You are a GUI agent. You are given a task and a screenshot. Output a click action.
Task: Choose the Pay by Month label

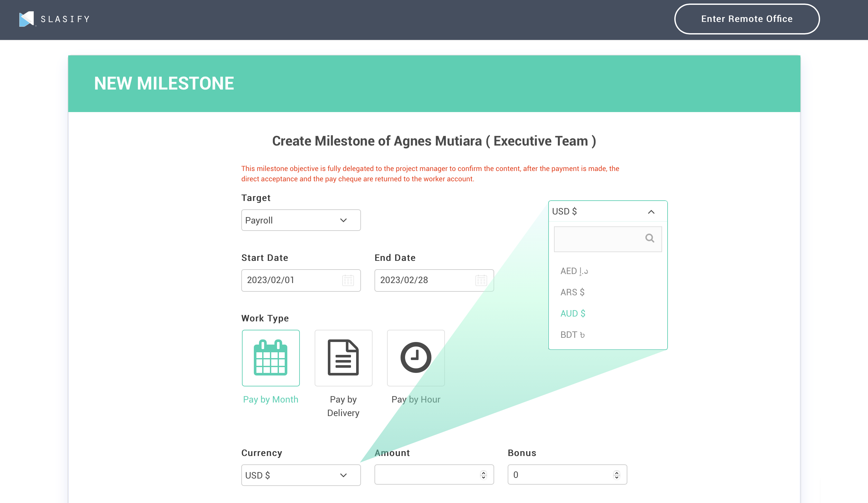coord(270,399)
